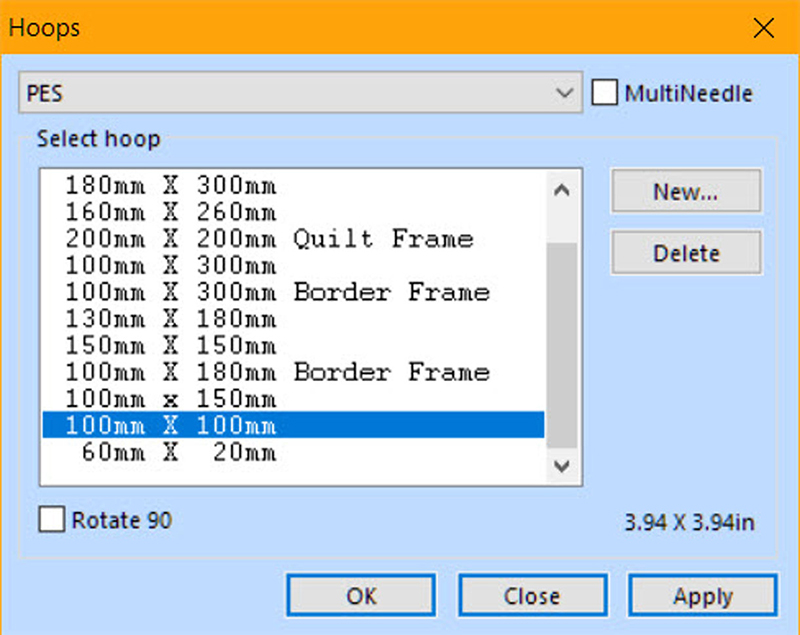Click the Close button at bottom
This screenshot has height=635, width=800.
tap(532, 596)
